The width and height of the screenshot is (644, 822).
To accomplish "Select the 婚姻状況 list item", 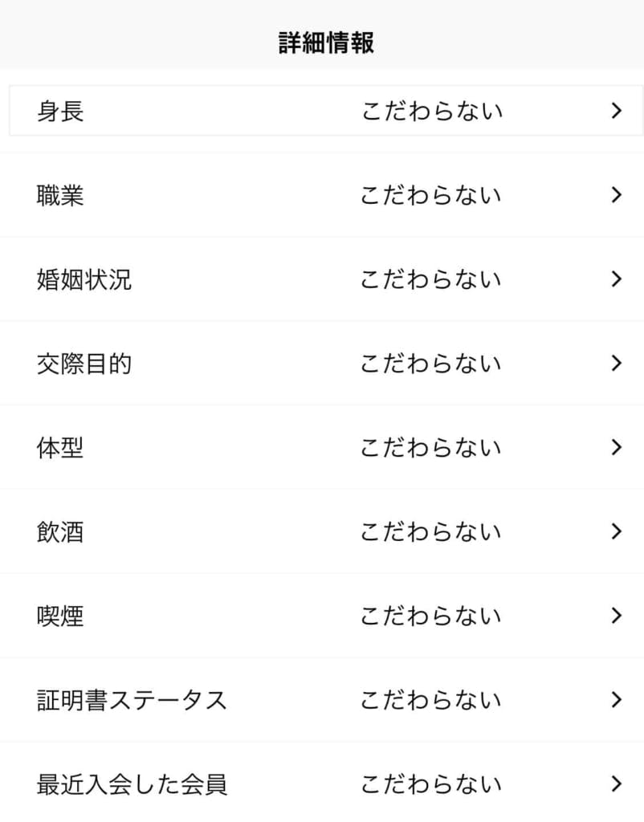I will pyautogui.click(x=322, y=279).
